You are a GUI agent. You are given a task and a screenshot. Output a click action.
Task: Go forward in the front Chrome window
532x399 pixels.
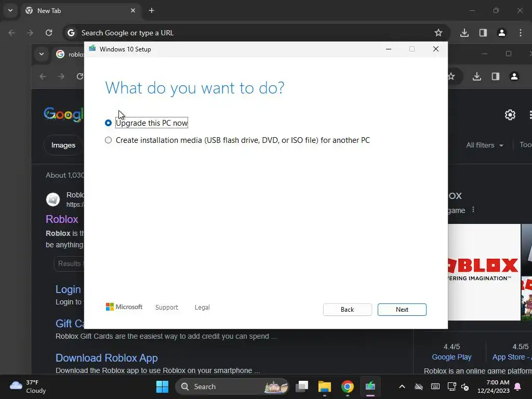click(30, 33)
